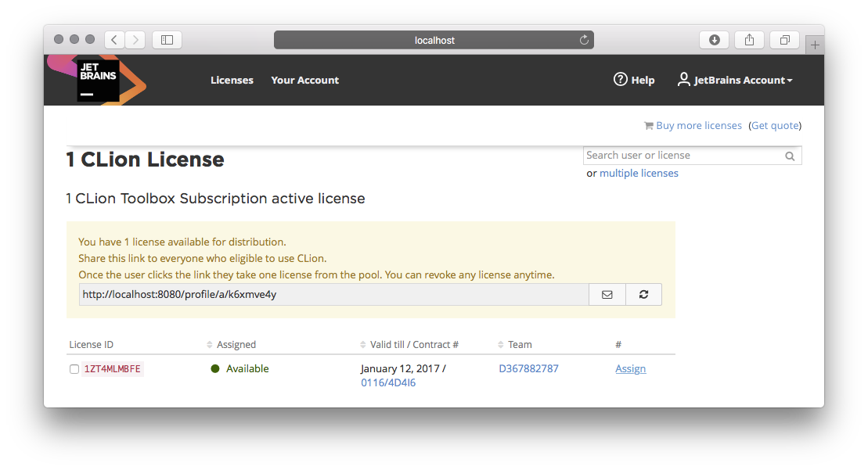Viewport: 868px width, 470px height.
Task: Regenerate the license distribution link
Action: click(643, 295)
